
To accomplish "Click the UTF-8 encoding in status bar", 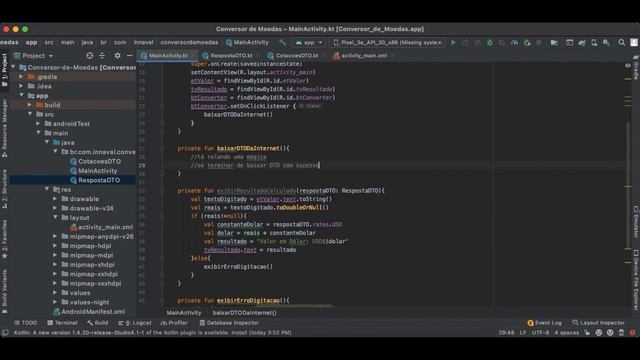I will click(x=540, y=333).
